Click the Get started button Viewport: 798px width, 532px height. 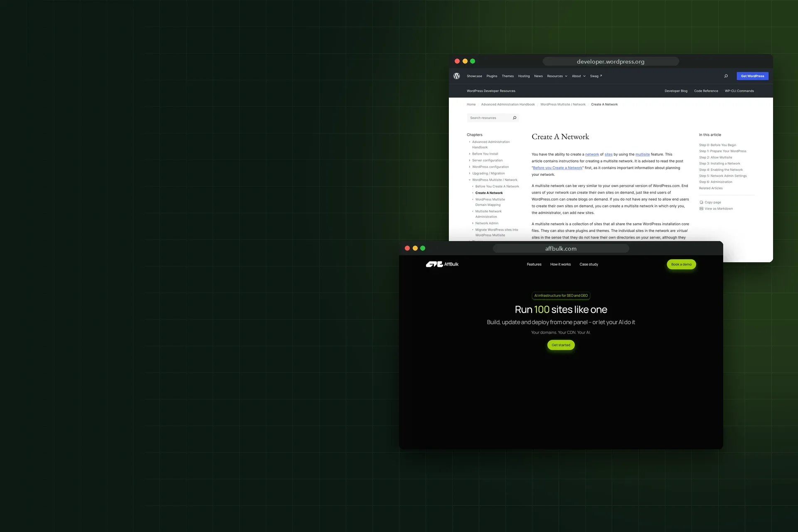(x=561, y=345)
